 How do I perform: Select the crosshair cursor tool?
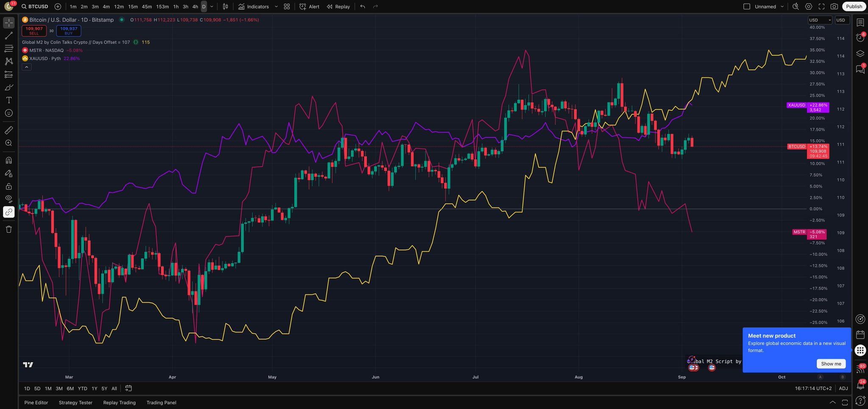9,23
